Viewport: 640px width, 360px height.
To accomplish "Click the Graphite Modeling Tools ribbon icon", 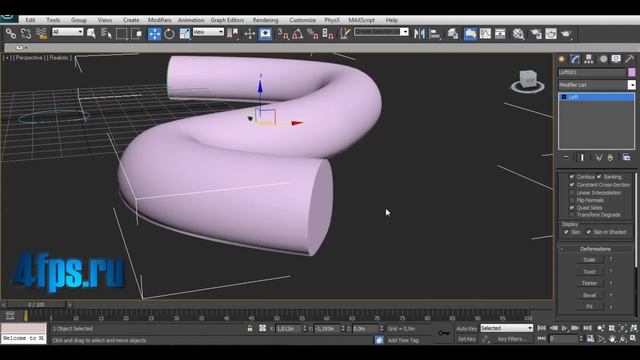I will click(470, 34).
